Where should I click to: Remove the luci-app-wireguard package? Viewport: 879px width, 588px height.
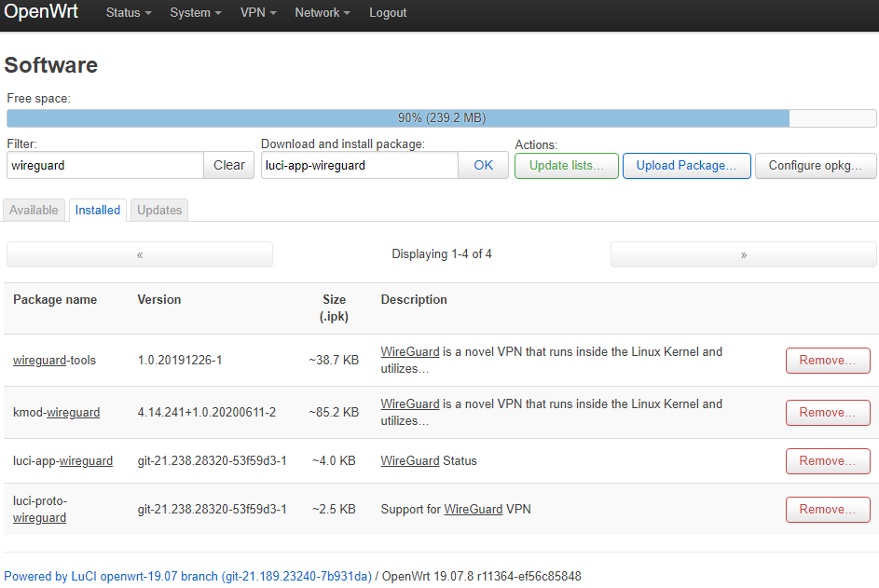[828, 460]
